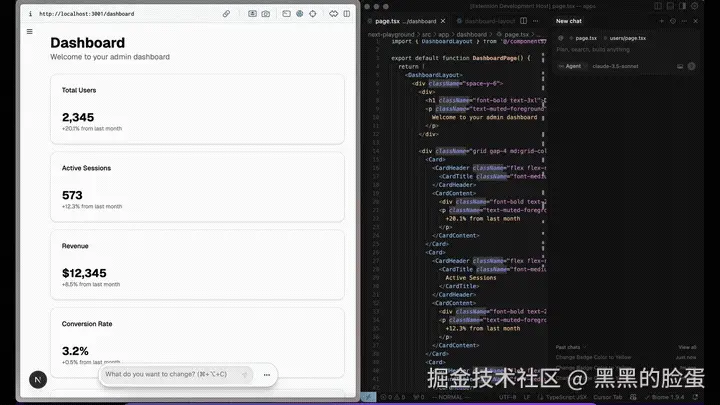This screenshot has height=405, width=720.
Task: Click the round N avatar button
Action: pos(38,379)
